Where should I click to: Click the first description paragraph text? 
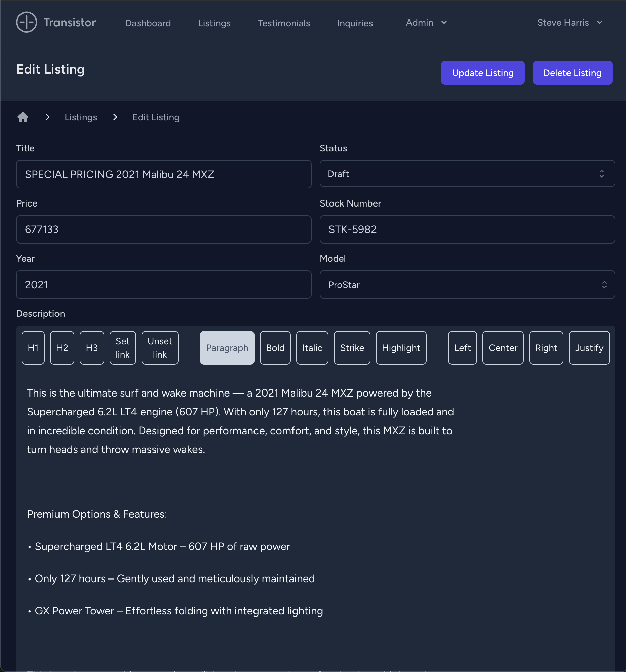[x=240, y=421]
